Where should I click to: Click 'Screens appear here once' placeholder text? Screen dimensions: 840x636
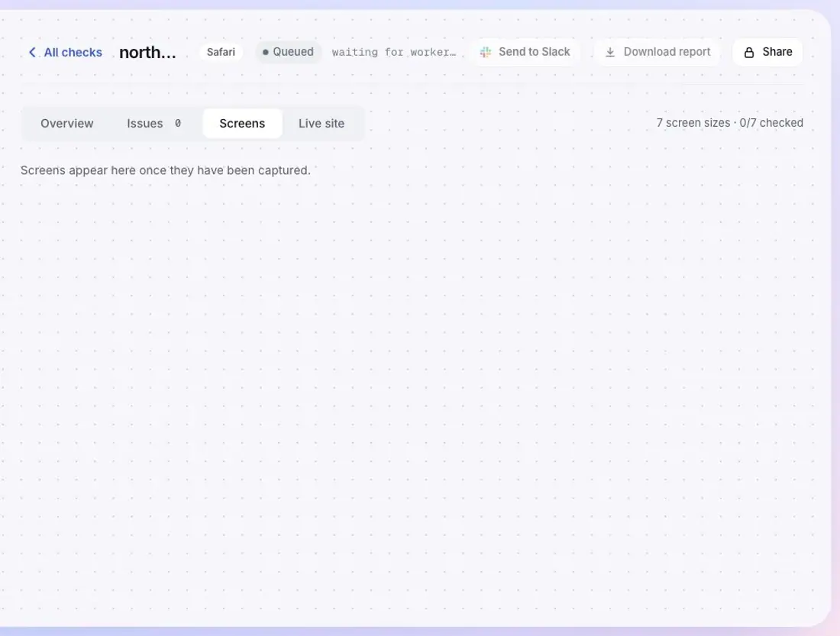(166, 170)
